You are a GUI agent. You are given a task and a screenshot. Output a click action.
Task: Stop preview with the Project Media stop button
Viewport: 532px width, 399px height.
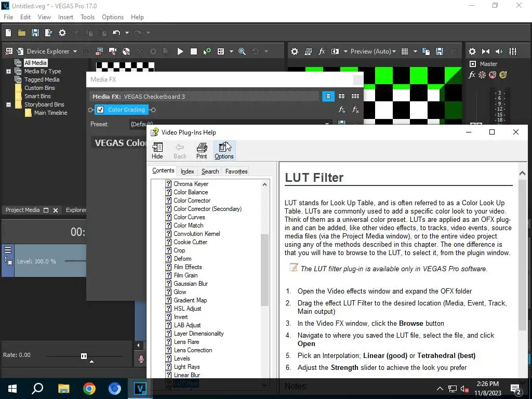[x=194, y=51]
